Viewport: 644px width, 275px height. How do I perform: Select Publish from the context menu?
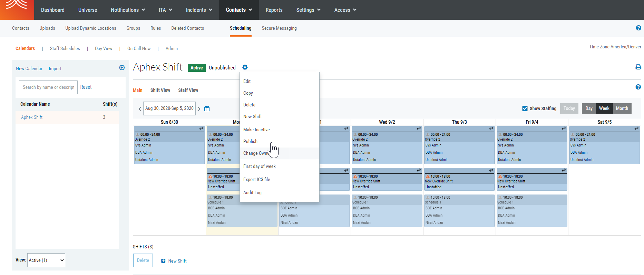point(250,141)
